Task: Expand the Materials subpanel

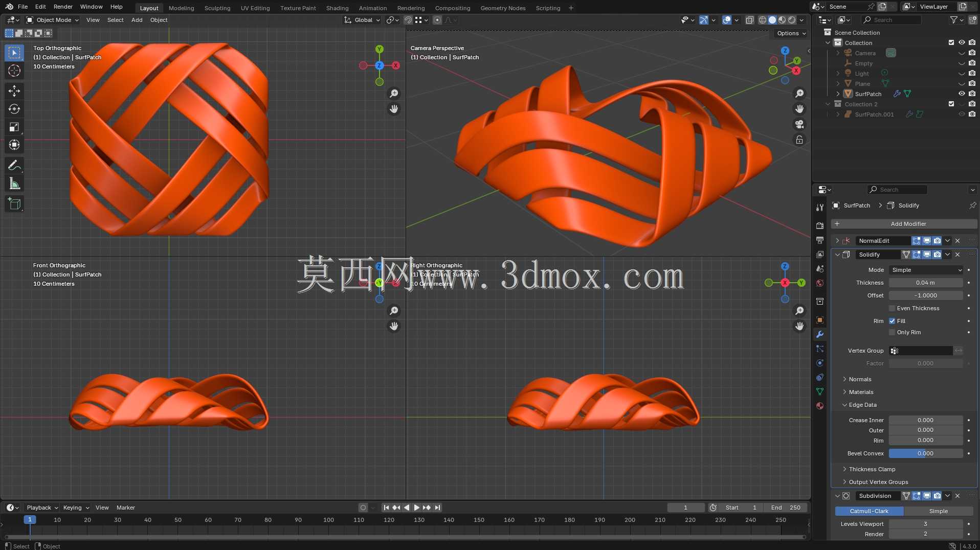Action: 861,392
